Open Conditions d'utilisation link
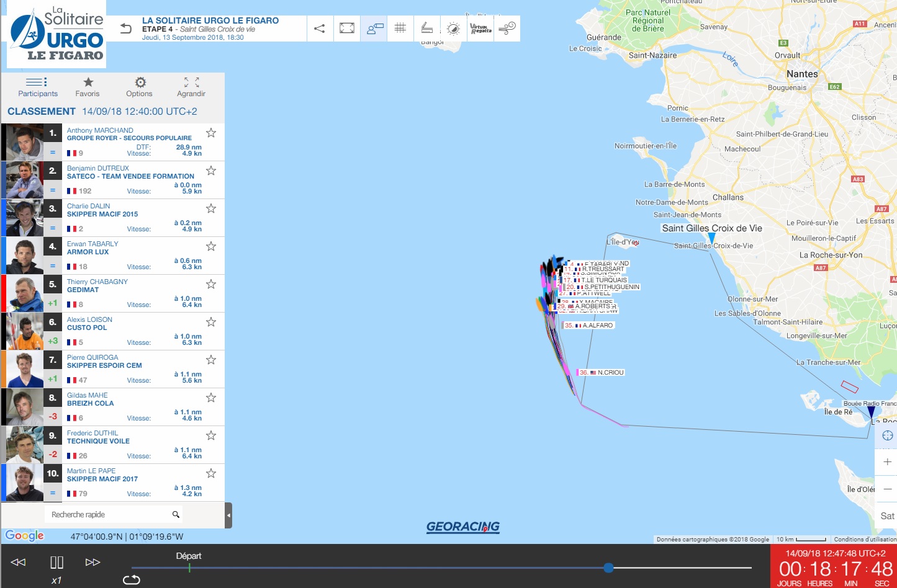Image resolution: width=897 pixels, height=588 pixels. tap(865, 540)
